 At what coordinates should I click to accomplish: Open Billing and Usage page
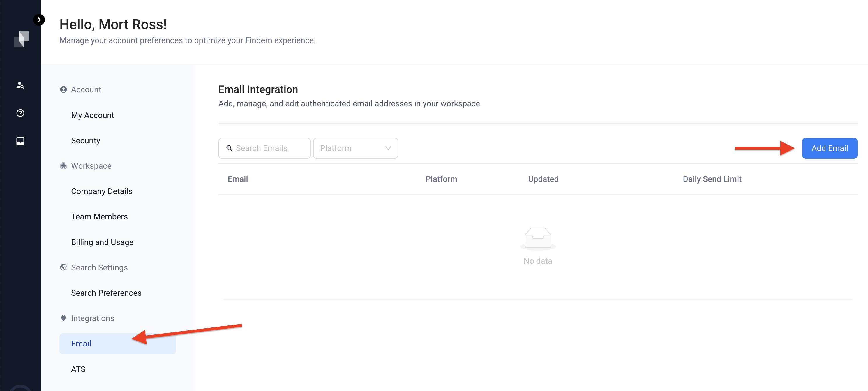(x=102, y=242)
